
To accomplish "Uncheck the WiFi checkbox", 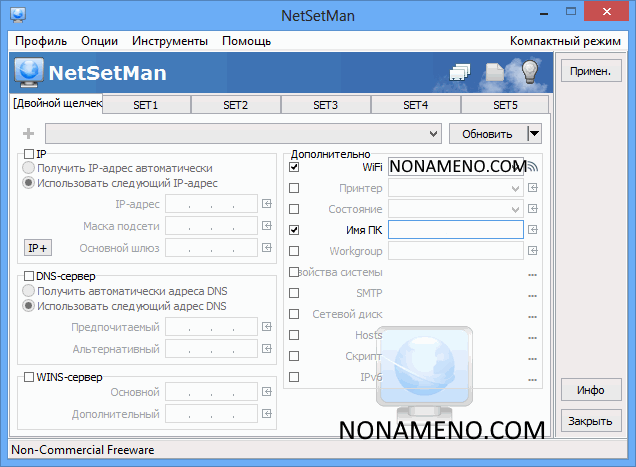I will (294, 167).
